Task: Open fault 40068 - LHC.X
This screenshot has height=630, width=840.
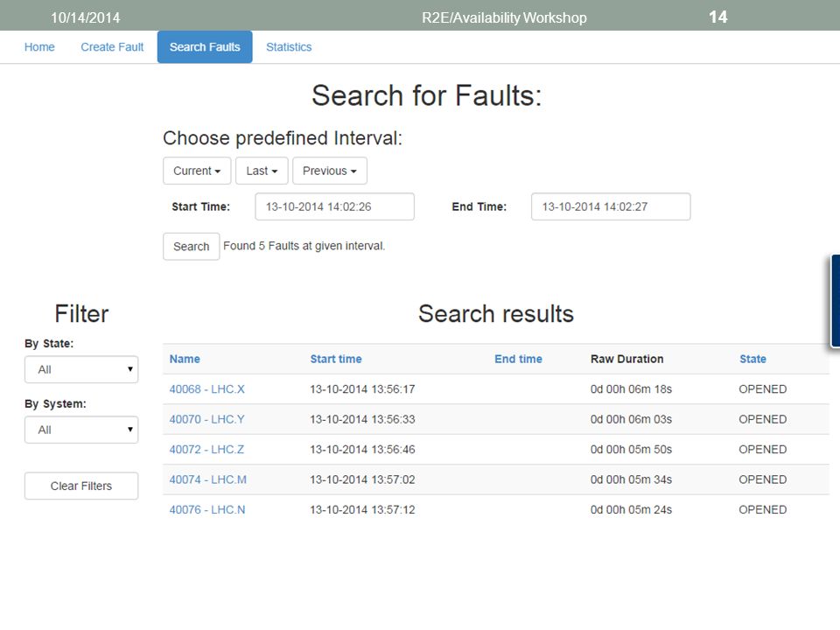Action: pyautogui.click(x=206, y=388)
